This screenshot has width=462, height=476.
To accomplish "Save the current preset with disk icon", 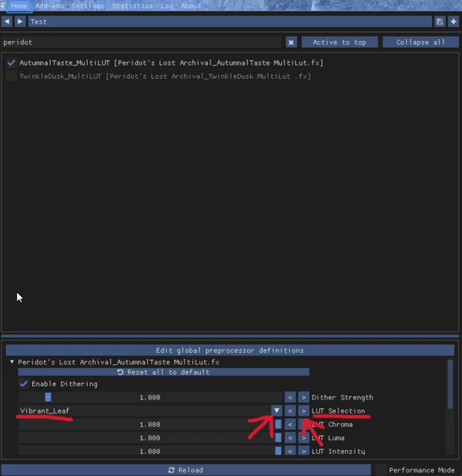I will [x=440, y=22].
